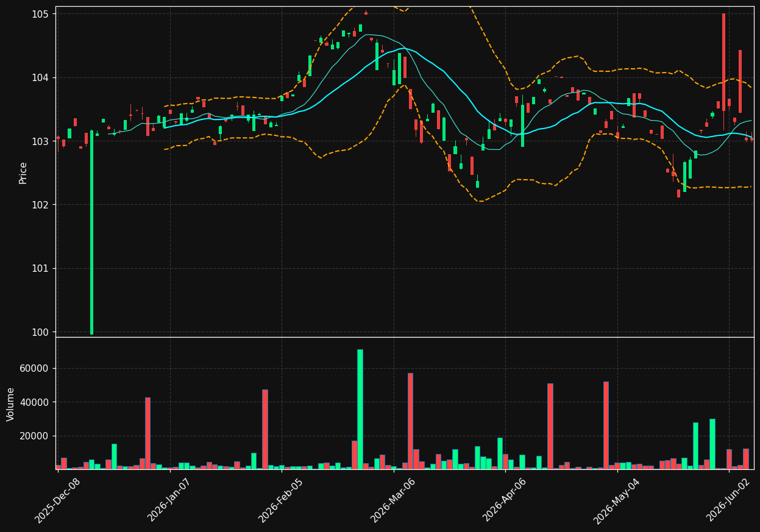Click the 103 price axis label

pos(41,141)
